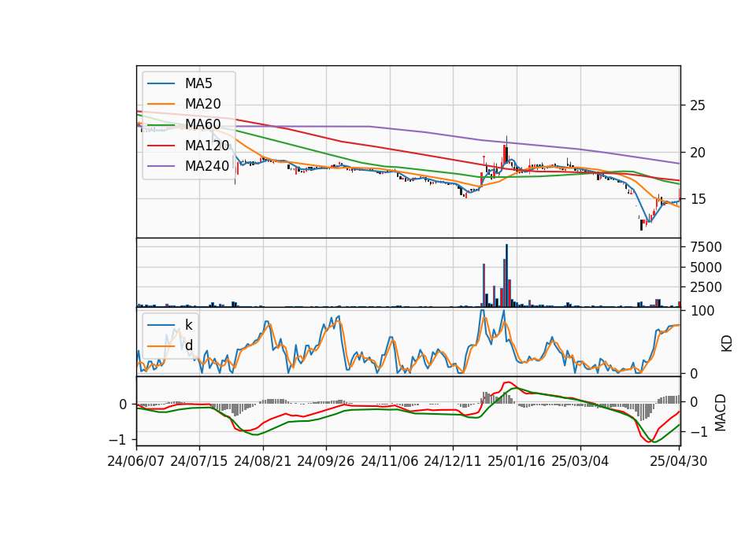This screenshot has width=756, height=543.
Task: Click the k legend label in KD panel
Action: pos(188,325)
